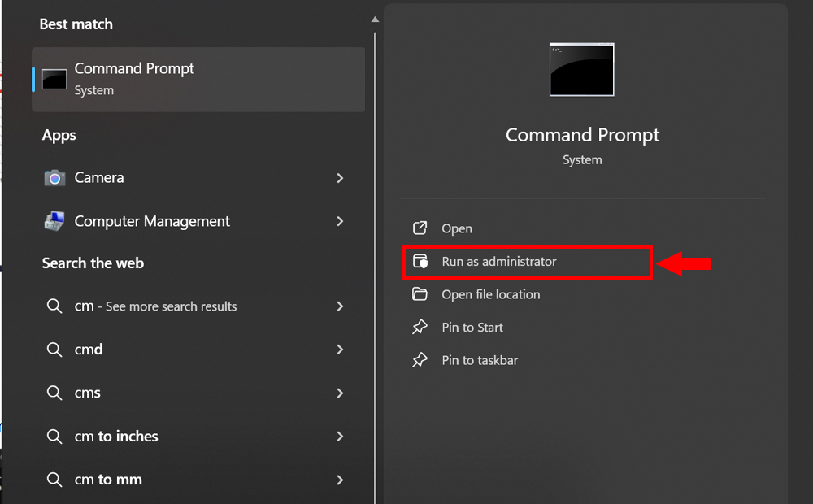Click the shield icon beside Run as administrator
813x504 pixels.
coord(420,262)
